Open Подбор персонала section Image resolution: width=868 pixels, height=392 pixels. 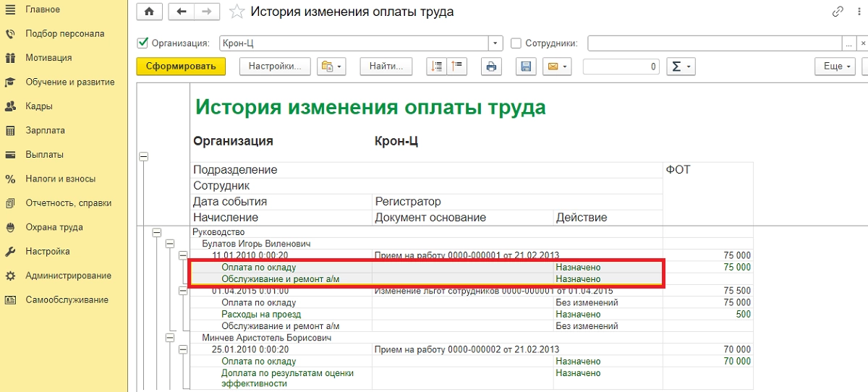pyautogui.click(x=64, y=33)
